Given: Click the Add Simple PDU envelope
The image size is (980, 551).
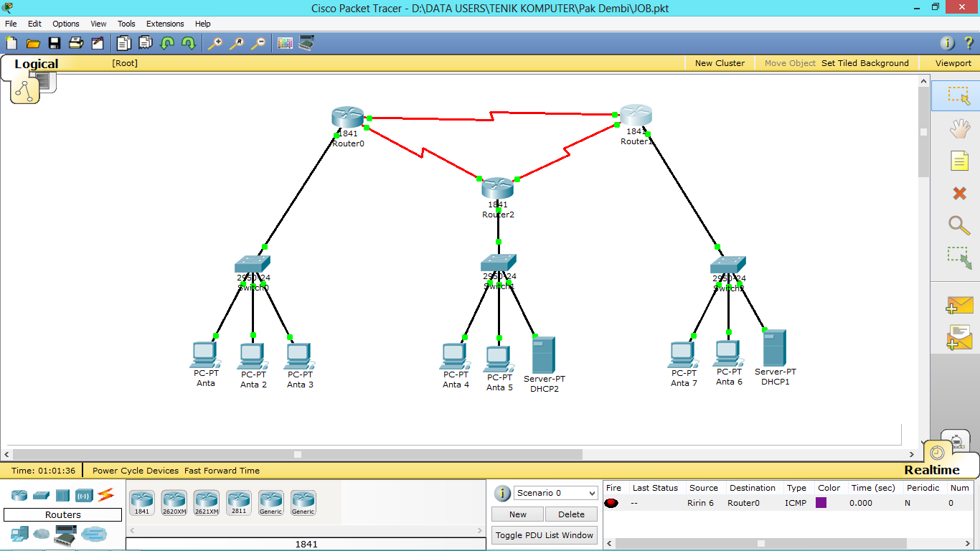Looking at the screenshot, I should pyautogui.click(x=960, y=305).
